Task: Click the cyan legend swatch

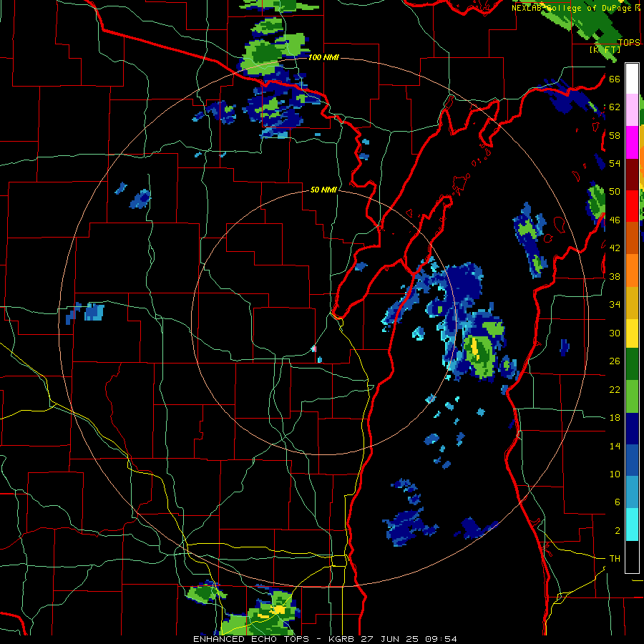Action: (x=632, y=525)
